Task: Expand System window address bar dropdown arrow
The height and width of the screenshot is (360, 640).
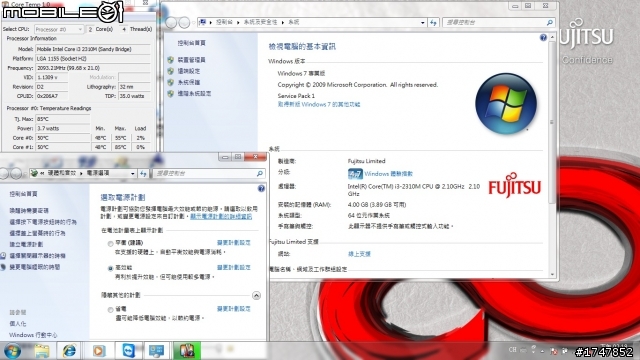Action: 422,22
